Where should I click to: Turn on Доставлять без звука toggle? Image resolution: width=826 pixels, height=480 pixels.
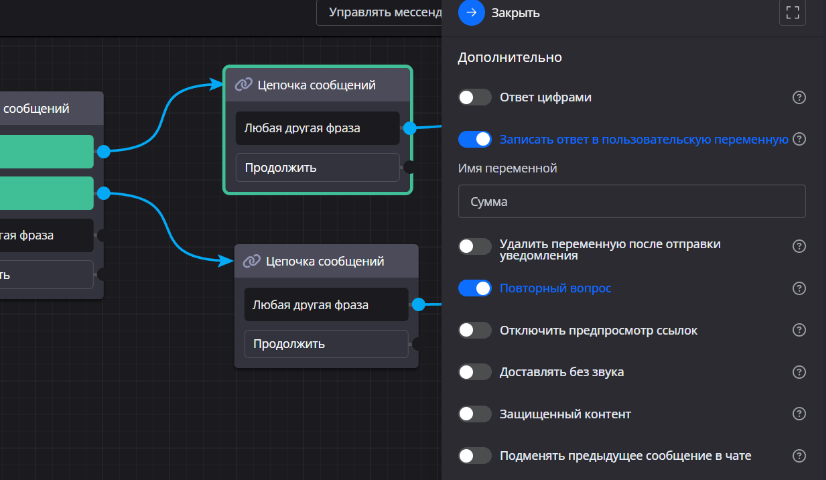pos(475,372)
